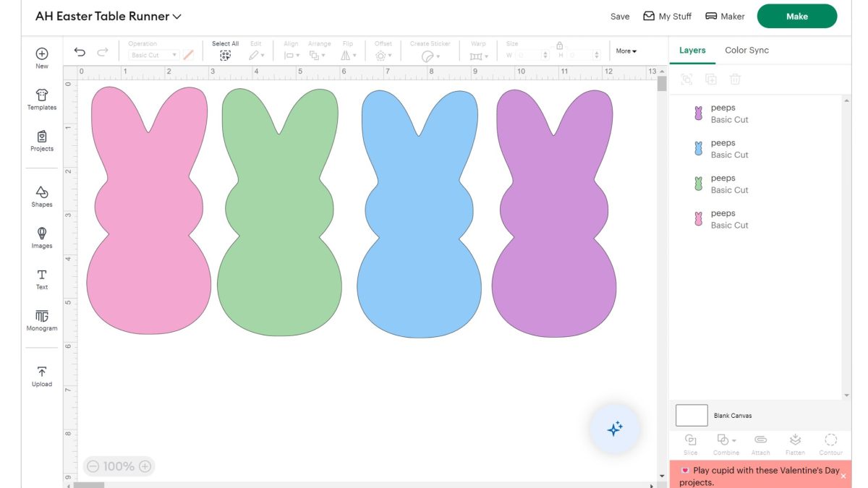Click the Layers panel scroll down arrow
The image size is (868, 488).
847,395
